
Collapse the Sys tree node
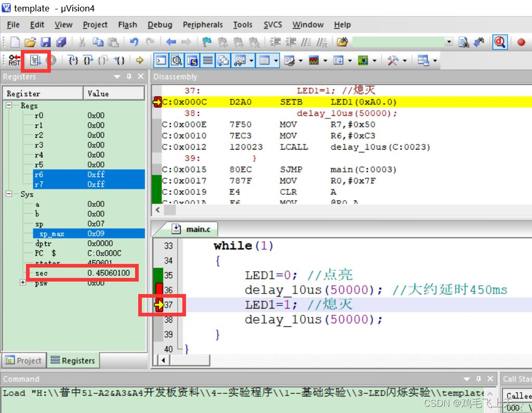click(9, 194)
